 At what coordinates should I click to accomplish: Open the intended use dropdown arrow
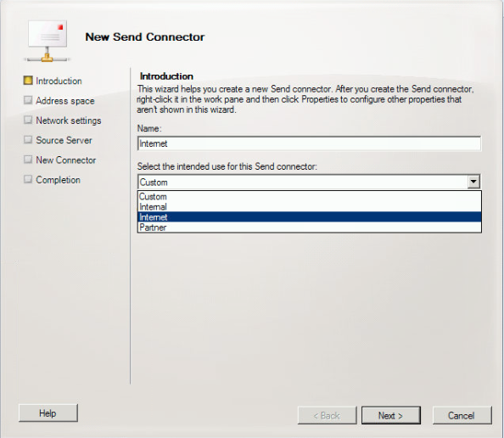click(473, 182)
